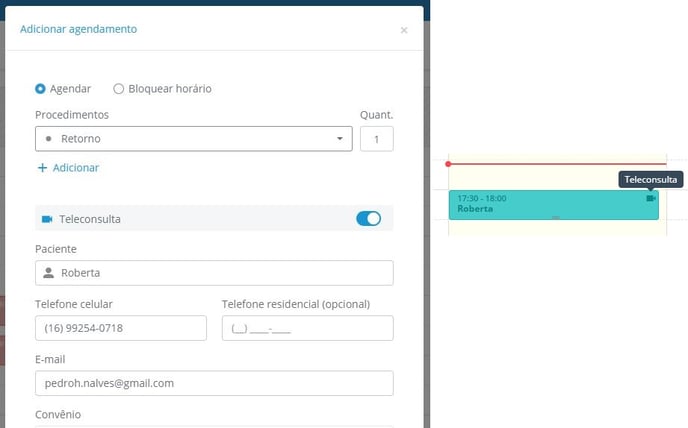Click the person icon in the Paciente field
Image resolution: width=688 pixels, height=428 pixels.
click(48, 272)
